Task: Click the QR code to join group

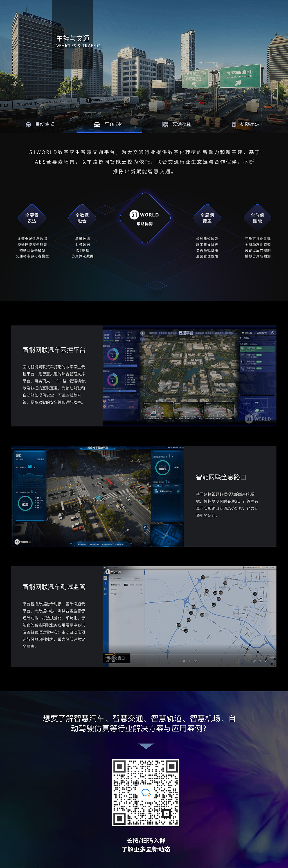Action: point(145,792)
